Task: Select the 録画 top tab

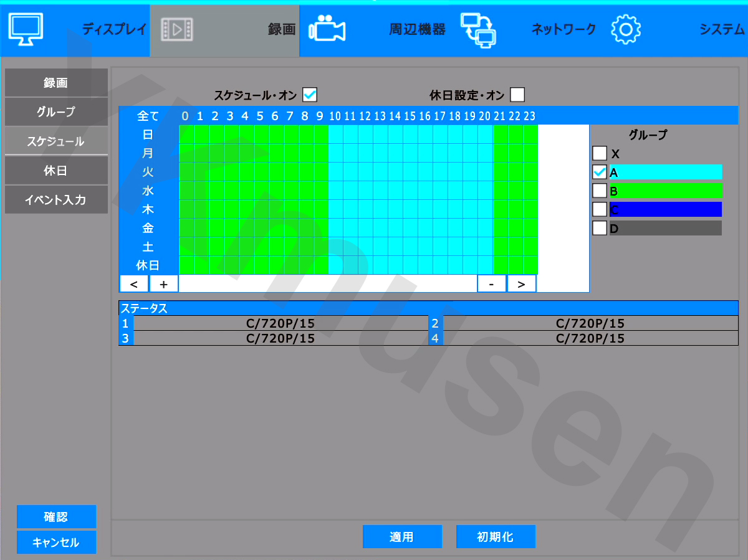Action: 282,29
